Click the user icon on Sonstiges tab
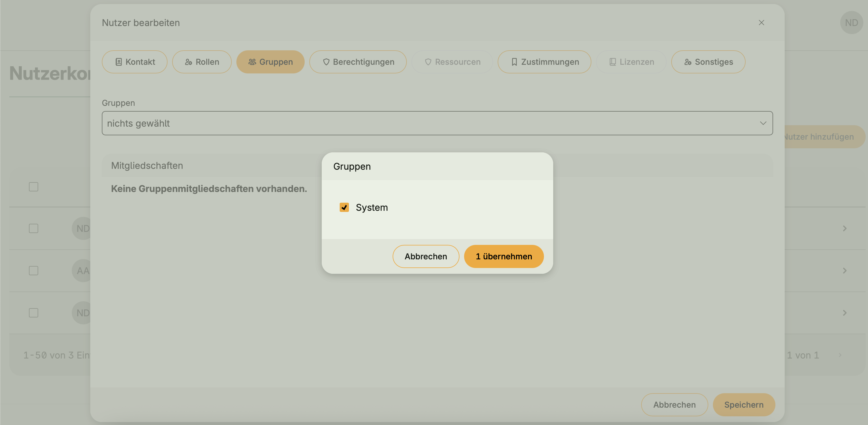The width and height of the screenshot is (868, 425). pos(688,62)
